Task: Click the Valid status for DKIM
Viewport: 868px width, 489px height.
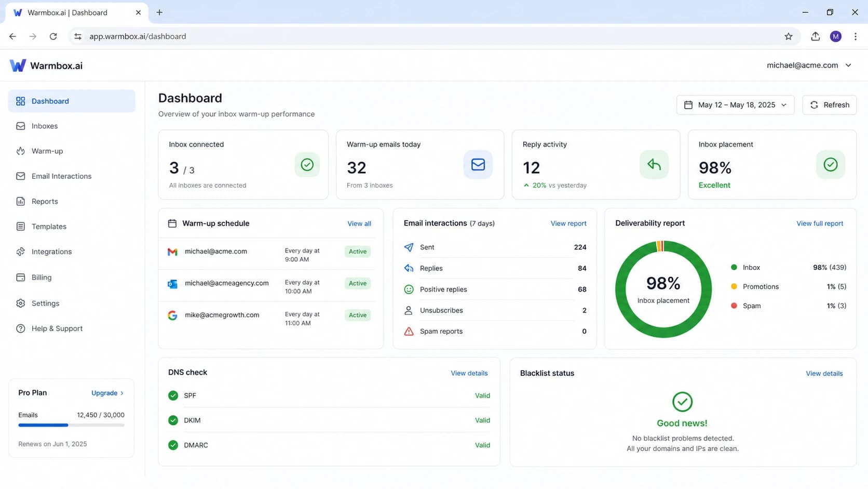Action: tap(482, 420)
